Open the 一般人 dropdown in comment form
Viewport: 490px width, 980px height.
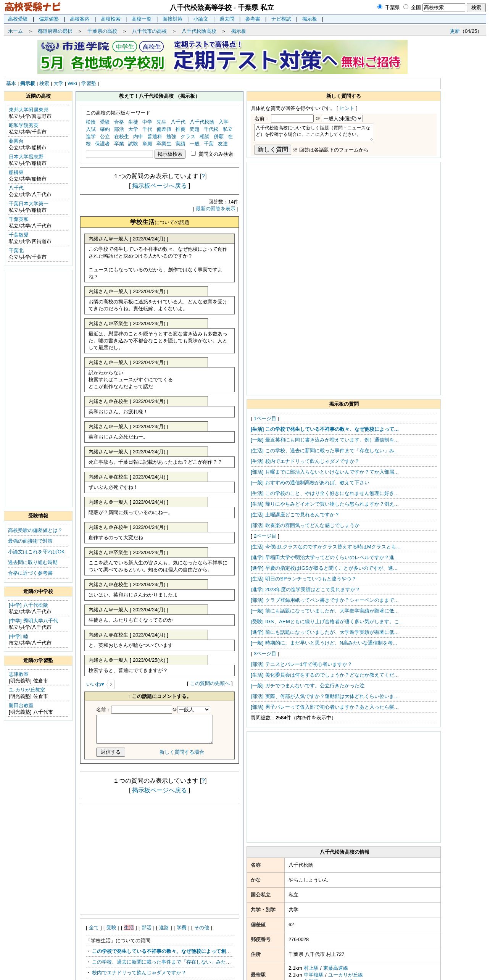[x=193, y=709]
